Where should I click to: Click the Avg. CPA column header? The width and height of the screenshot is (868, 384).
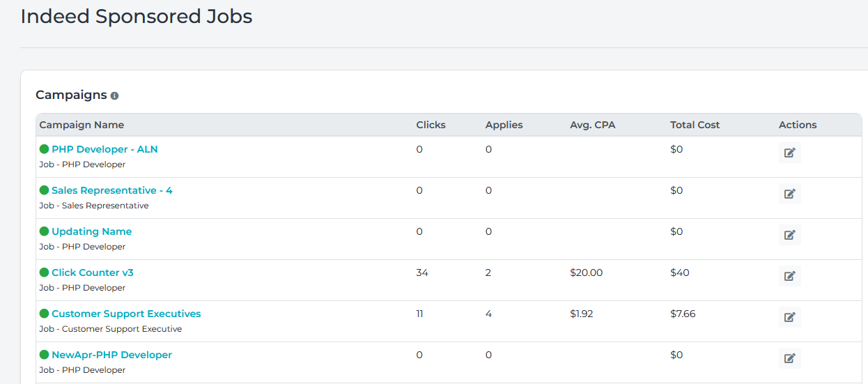coord(592,125)
